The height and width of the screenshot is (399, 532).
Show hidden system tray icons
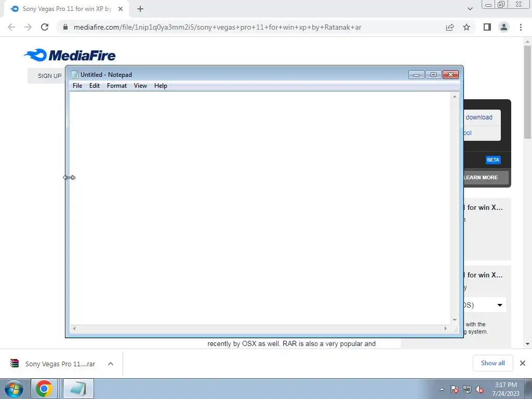click(x=442, y=389)
